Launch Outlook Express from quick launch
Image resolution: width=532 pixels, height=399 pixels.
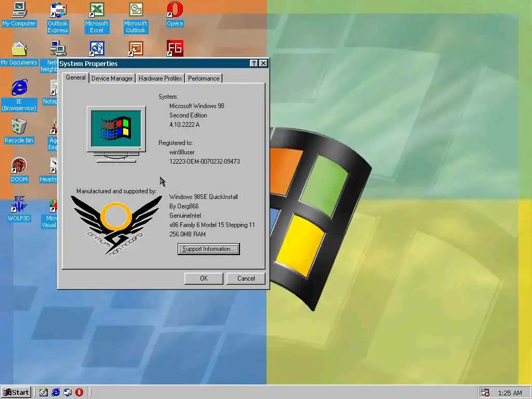(x=67, y=392)
